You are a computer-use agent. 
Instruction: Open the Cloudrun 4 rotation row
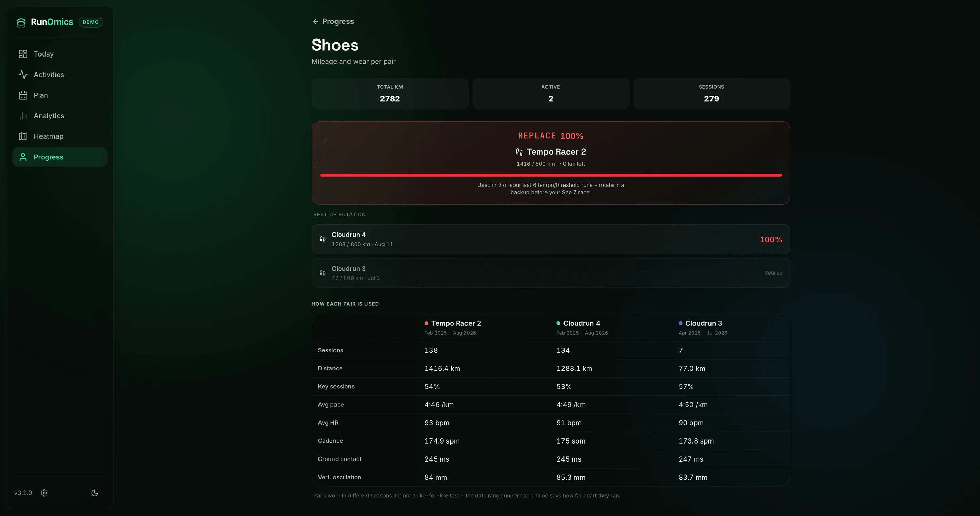click(x=551, y=239)
